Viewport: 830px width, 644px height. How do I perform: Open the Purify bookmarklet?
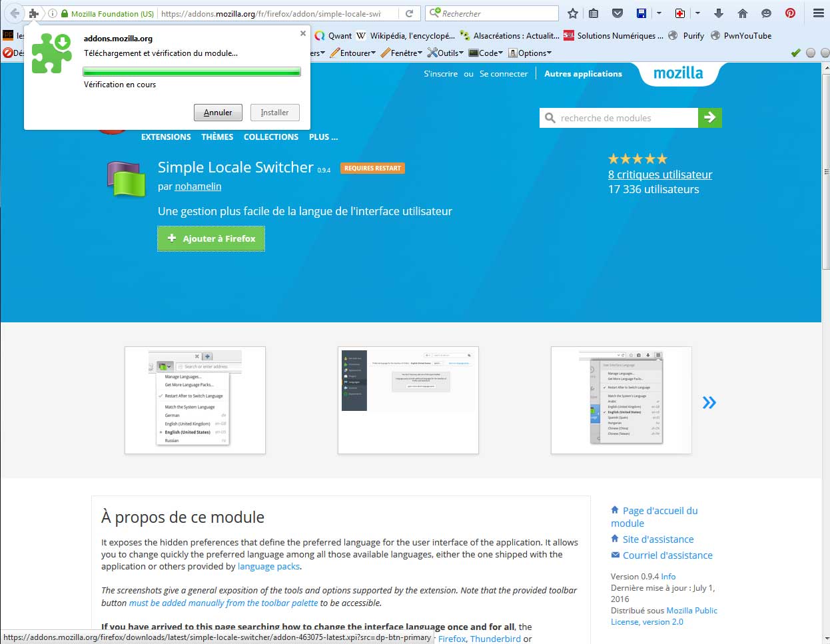tap(686, 36)
